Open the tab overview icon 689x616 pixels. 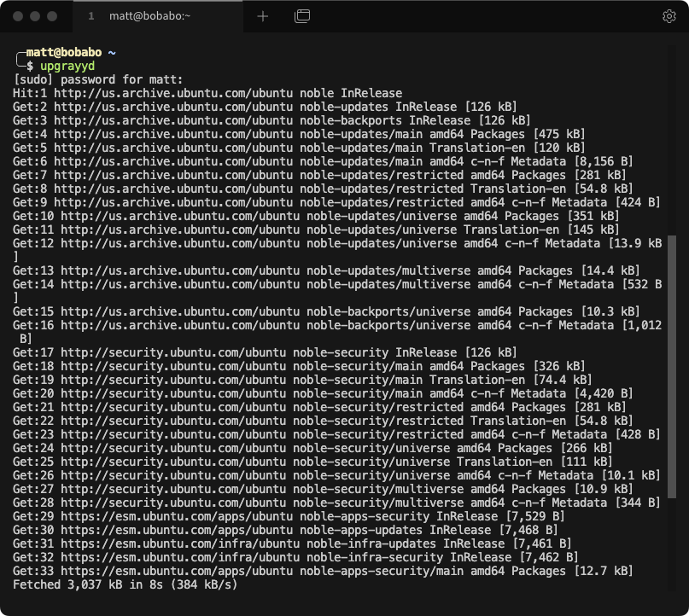point(303,15)
